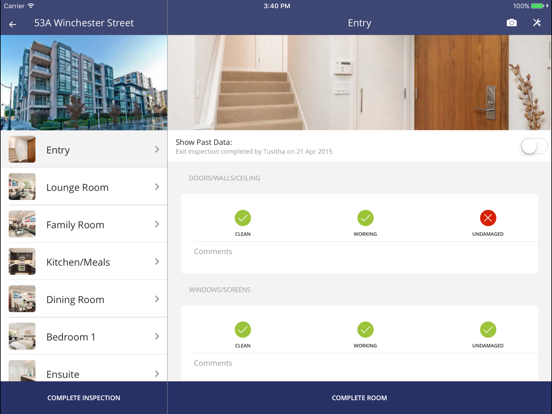Screen dimensions: 552x414
Task: Toggle Working status under Doors/Walls/Ceiling
Action: (x=365, y=218)
